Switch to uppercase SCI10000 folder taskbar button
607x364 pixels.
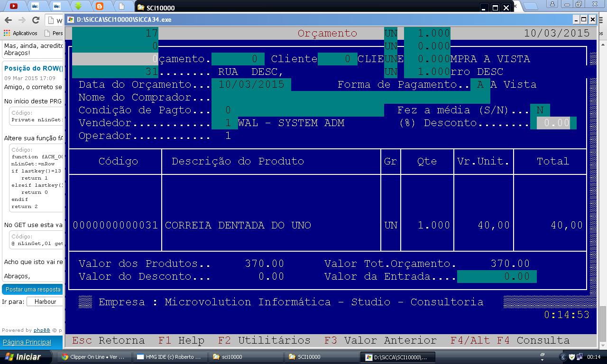(321, 357)
